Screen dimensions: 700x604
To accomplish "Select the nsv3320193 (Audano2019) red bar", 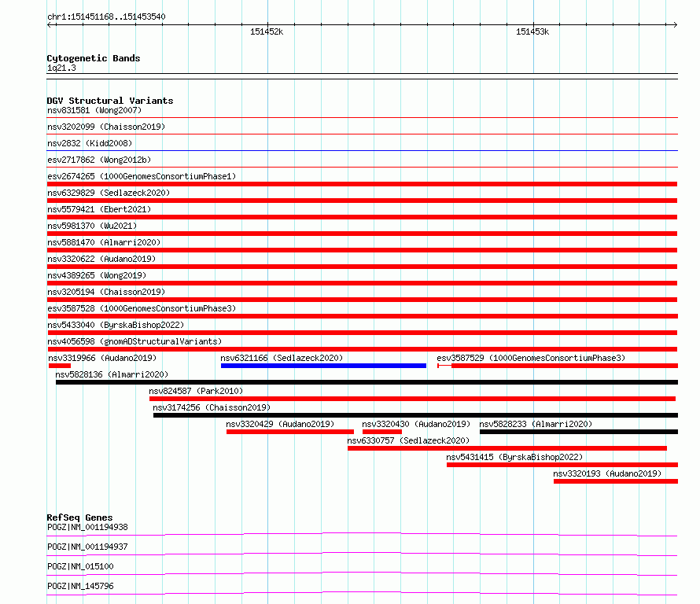I will click(x=616, y=481).
